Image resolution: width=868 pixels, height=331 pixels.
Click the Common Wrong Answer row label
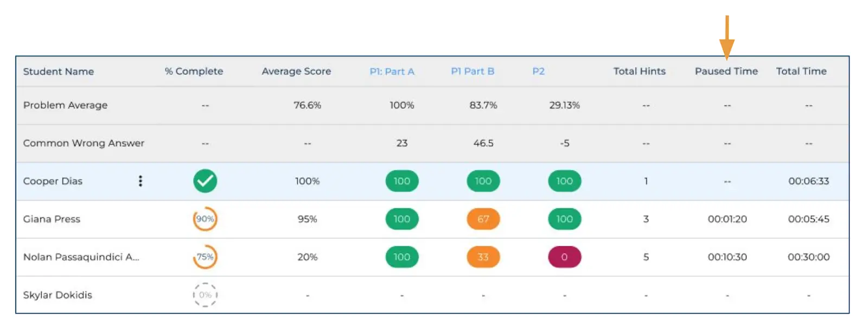coord(84,143)
